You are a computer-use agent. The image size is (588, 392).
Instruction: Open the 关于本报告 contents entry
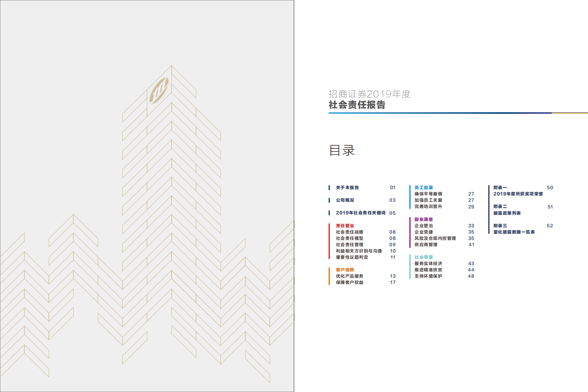pos(348,187)
